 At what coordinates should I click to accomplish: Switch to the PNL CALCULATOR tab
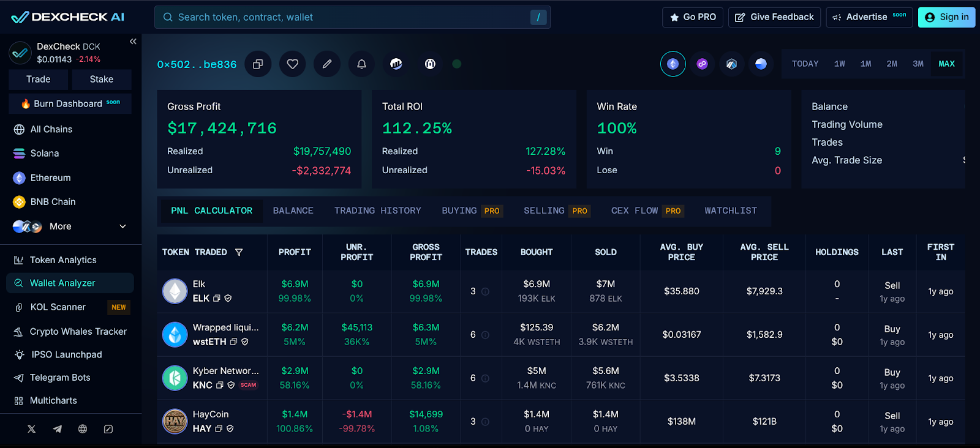coord(211,211)
